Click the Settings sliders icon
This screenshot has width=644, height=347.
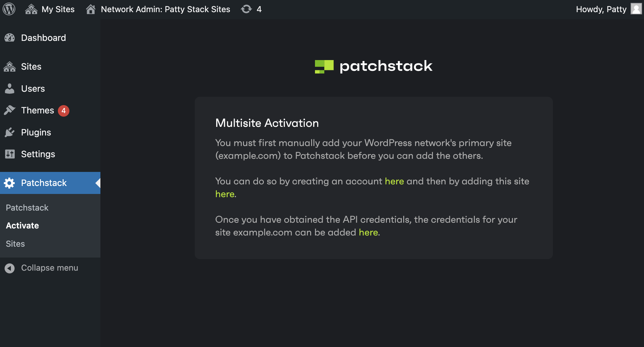(10, 154)
